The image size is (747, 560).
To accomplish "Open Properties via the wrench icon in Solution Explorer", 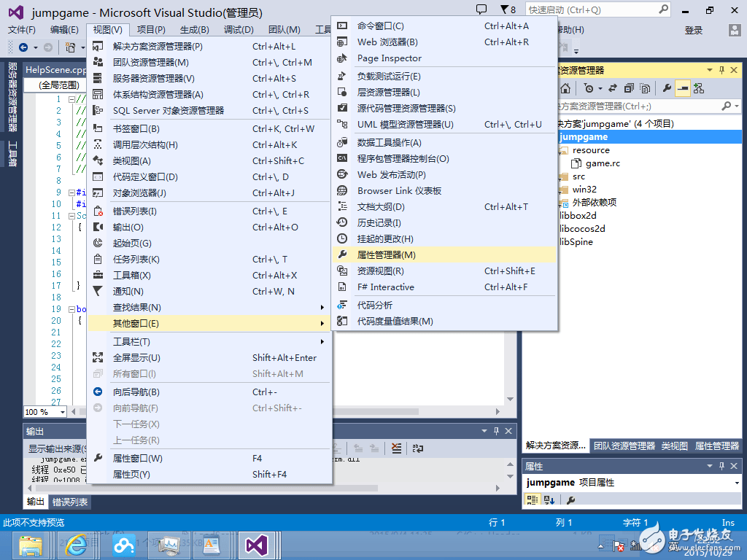I will [667, 87].
